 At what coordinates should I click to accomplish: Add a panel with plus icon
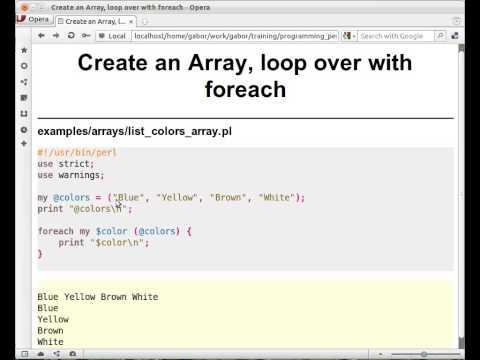click(24, 144)
